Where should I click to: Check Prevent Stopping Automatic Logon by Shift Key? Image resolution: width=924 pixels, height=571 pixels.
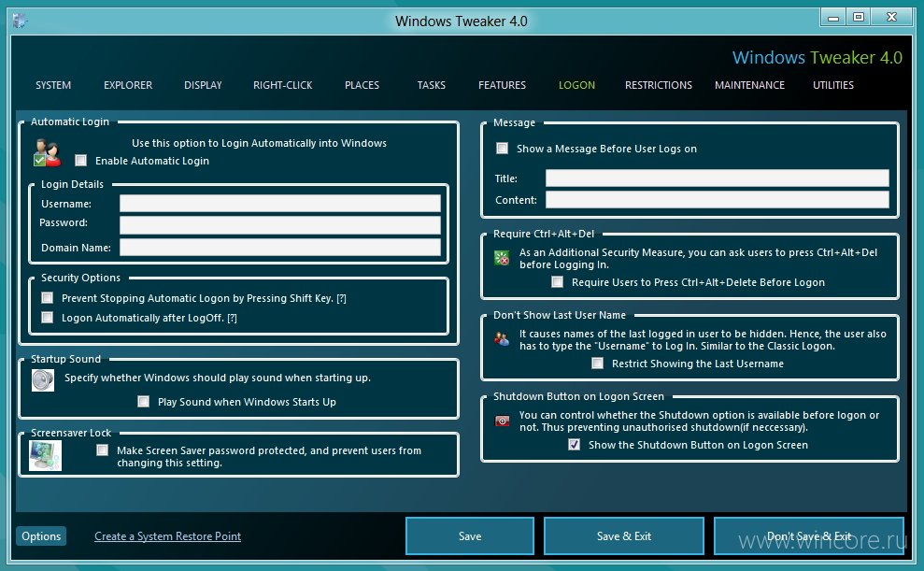tap(47, 297)
